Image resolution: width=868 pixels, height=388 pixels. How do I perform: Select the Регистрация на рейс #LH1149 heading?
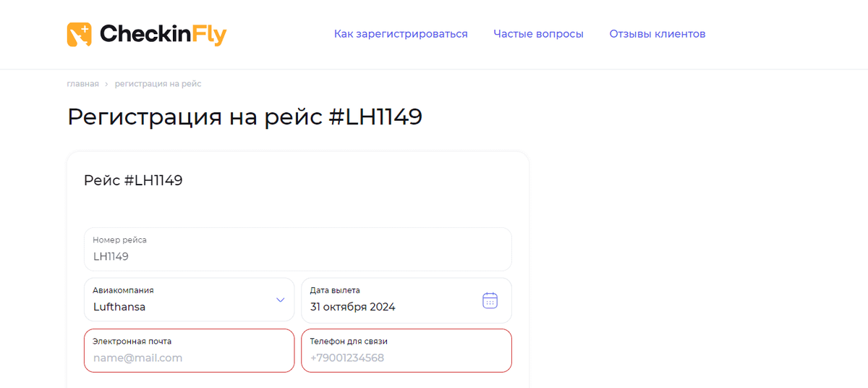tap(244, 117)
